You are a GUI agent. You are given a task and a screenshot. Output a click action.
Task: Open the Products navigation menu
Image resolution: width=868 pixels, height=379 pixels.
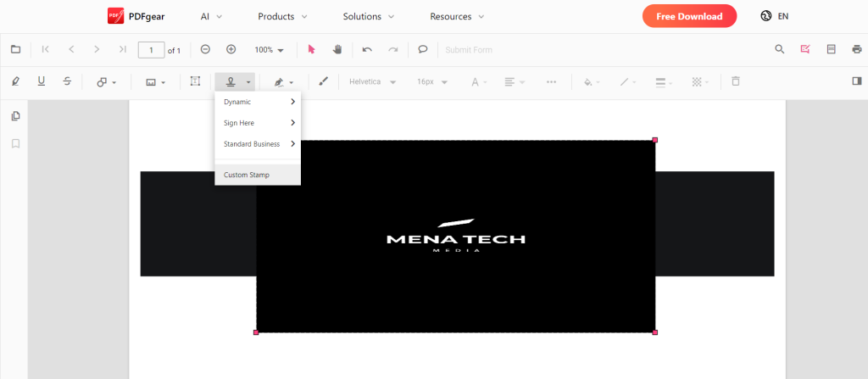282,16
